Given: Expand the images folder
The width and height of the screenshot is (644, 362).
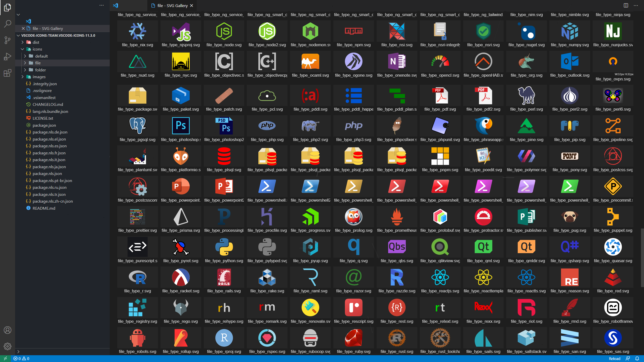Looking at the screenshot, I should pos(22,77).
